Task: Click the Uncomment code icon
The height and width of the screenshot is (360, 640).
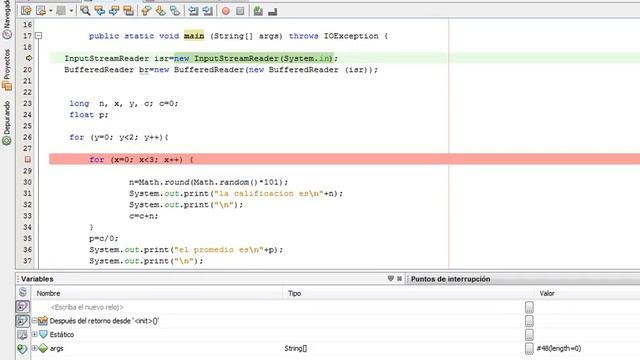Action: click(x=272, y=11)
